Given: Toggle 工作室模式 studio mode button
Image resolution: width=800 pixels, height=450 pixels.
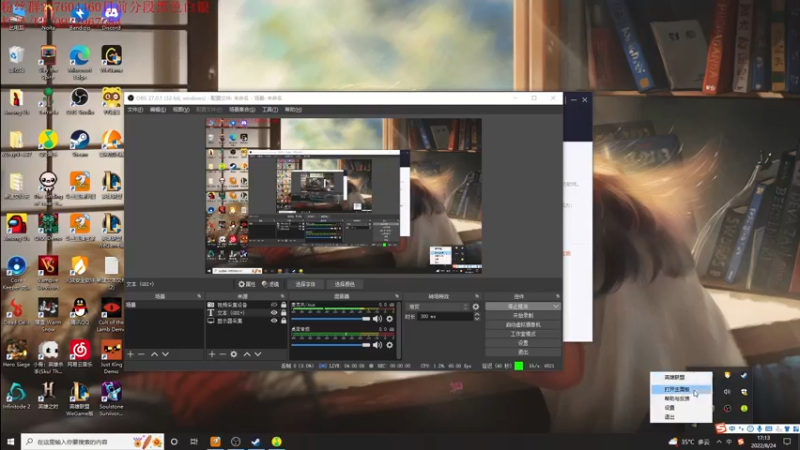Looking at the screenshot, I should [523, 334].
